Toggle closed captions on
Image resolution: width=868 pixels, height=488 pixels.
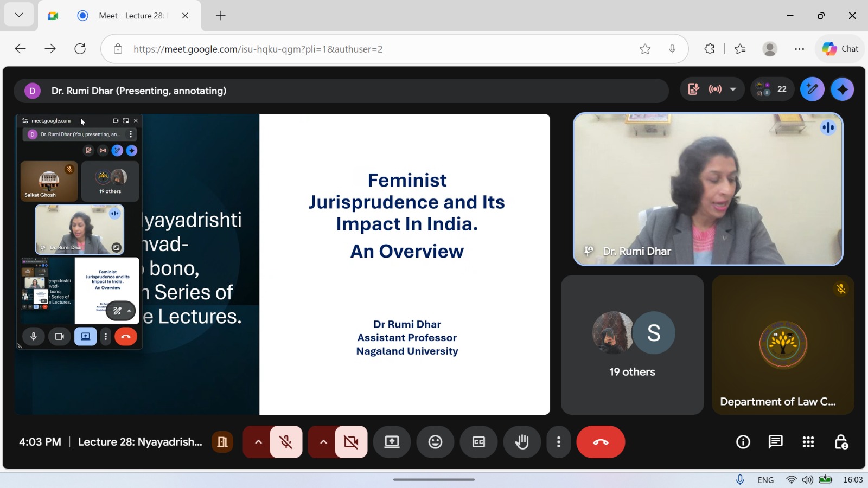pyautogui.click(x=478, y=442)
